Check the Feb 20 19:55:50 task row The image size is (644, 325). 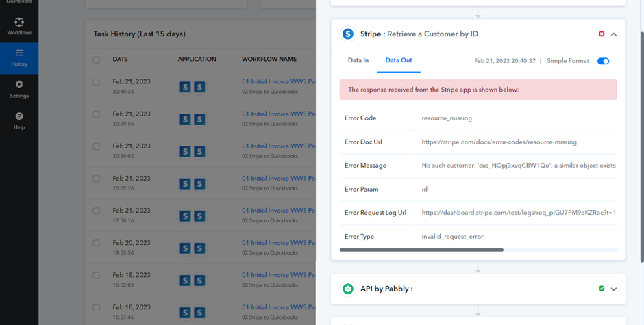97,244
